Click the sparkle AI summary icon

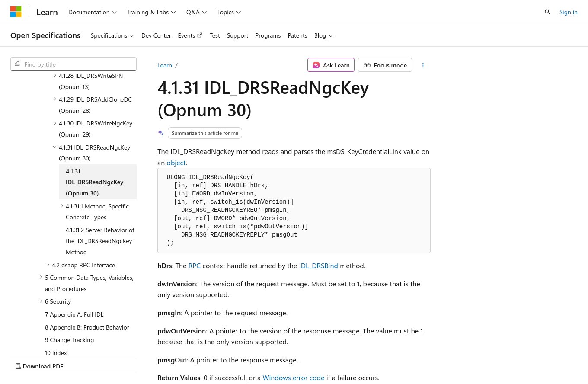click(x=161, y=133)
